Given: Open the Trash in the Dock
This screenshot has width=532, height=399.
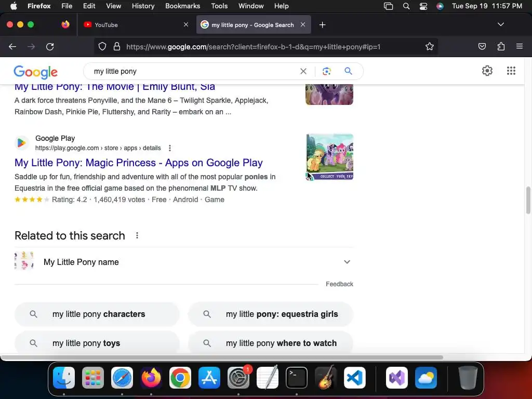Looking at the screenshot, I should [x=468, y=378].
